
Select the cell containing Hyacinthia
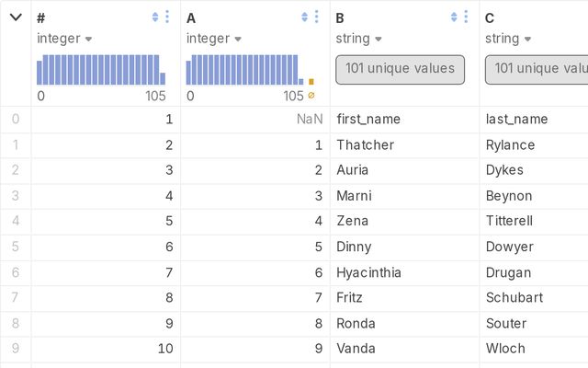point(368,272)
